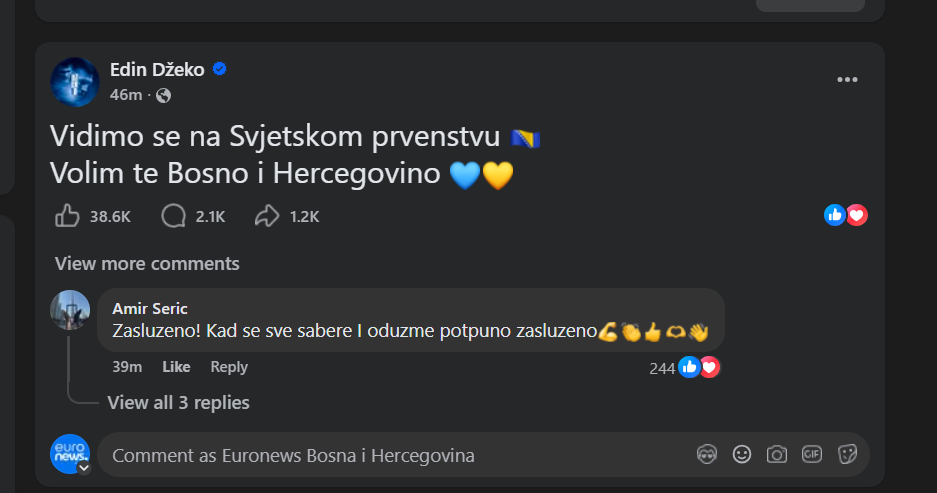Expand View all 3 replies

click(x=178, y=402)
